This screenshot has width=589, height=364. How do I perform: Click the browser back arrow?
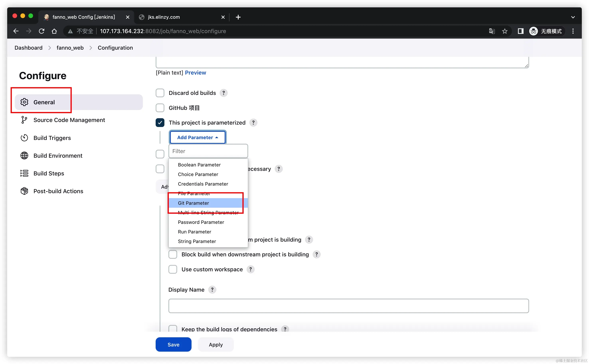point(16,31)
